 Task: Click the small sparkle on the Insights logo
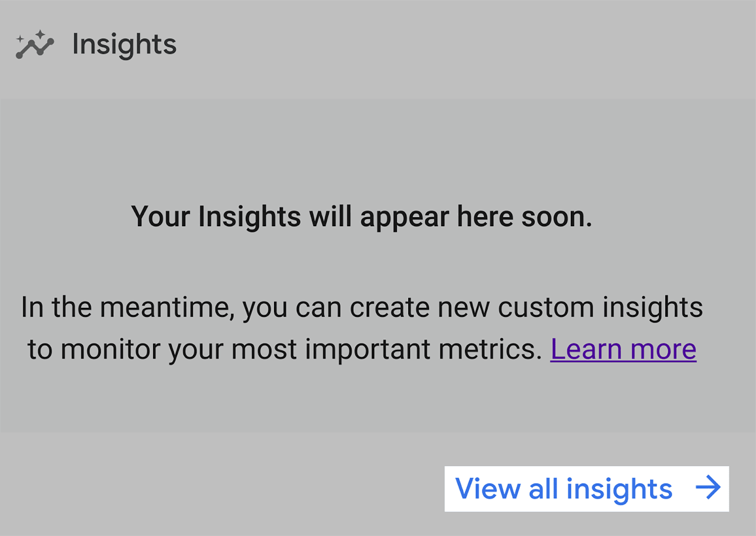tap(20, 39)
